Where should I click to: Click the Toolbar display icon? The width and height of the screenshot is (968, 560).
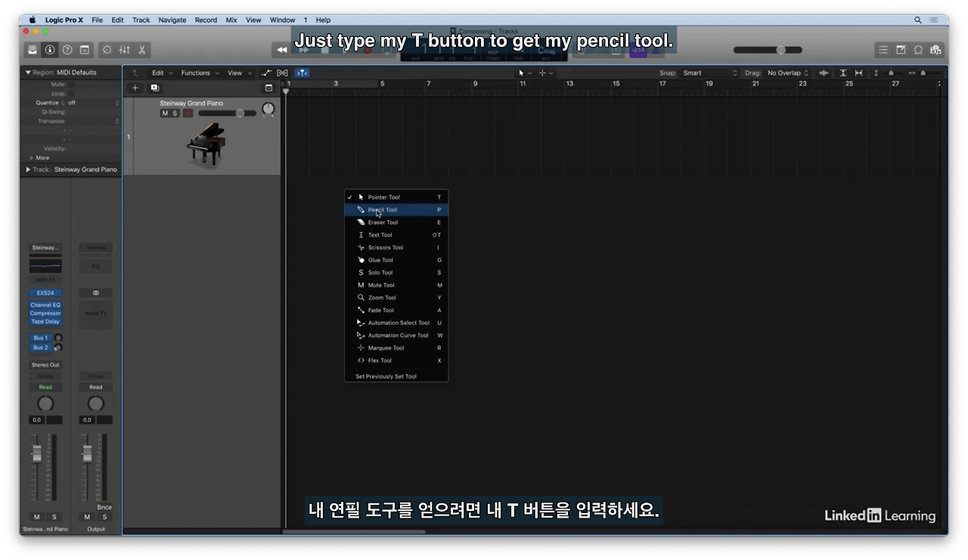pos(85,50)
